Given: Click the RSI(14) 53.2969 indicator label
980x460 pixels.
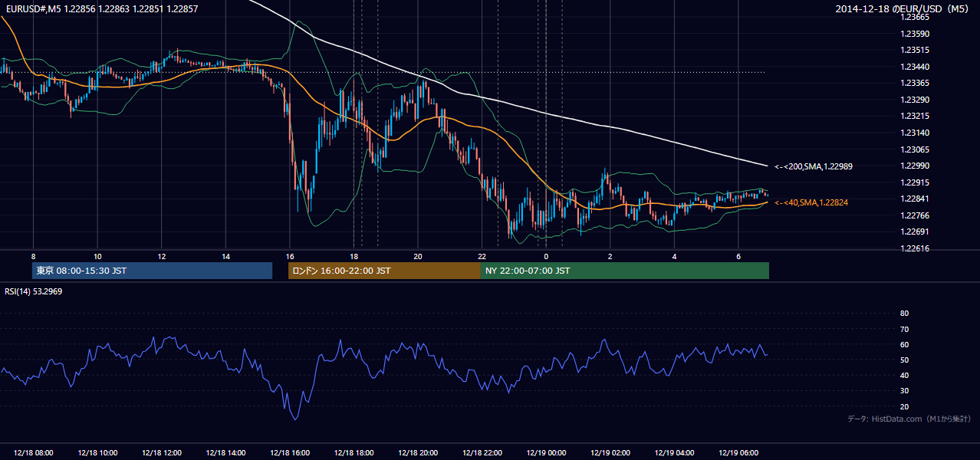Looking at the screenshot, I should [34, 291].
